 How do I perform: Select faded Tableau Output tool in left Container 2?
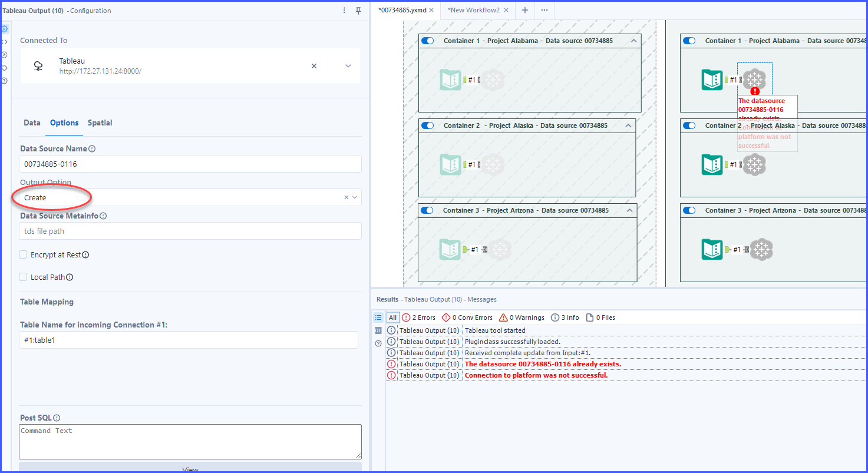pos(493,164)
